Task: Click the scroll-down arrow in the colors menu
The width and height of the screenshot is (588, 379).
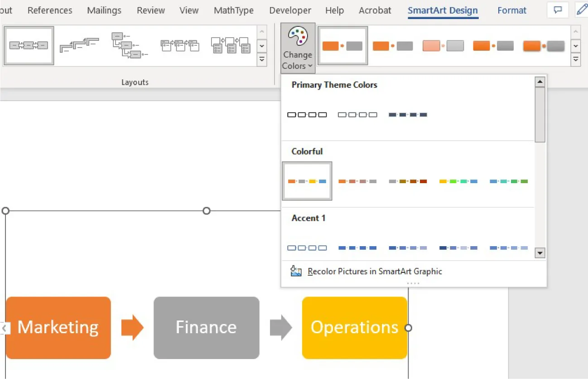Action: coord(540,253)
